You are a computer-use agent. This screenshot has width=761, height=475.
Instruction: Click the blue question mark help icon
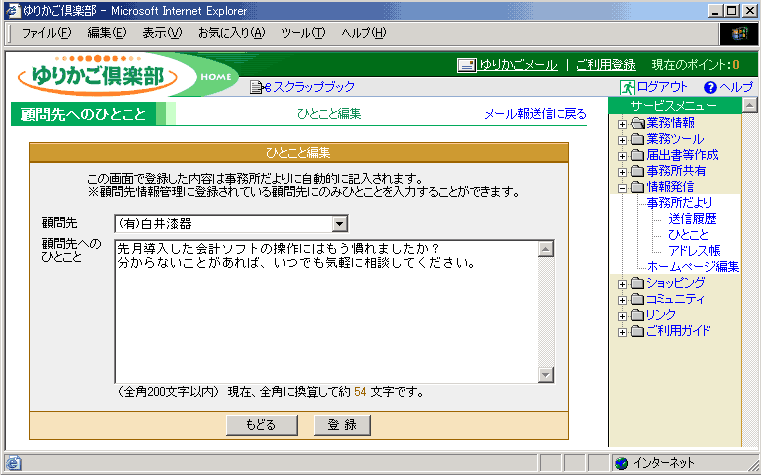point(710,87)
